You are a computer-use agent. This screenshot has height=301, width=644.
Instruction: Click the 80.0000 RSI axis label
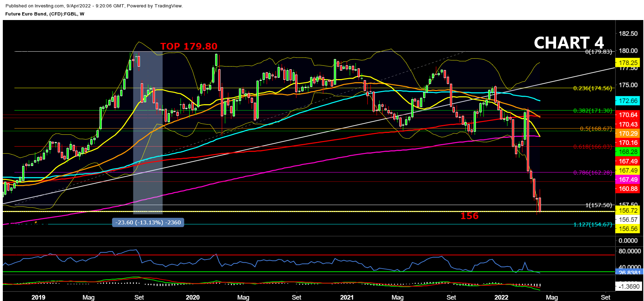[x=630, y=251]
